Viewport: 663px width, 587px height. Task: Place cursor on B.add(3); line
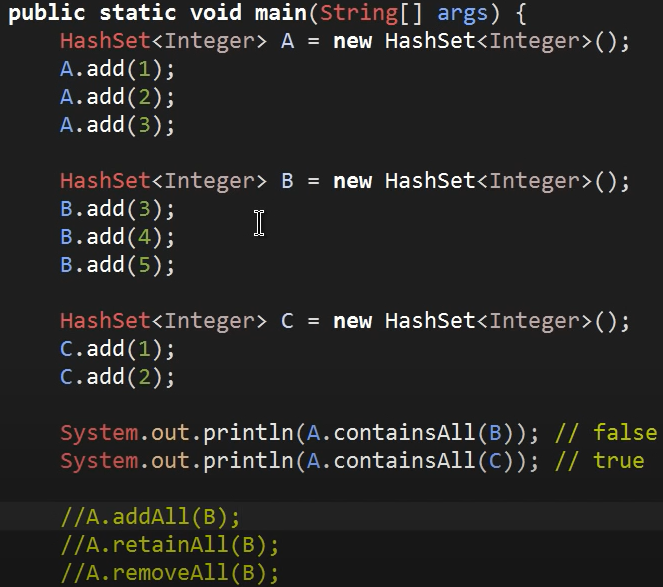click(x=117, y=209)
